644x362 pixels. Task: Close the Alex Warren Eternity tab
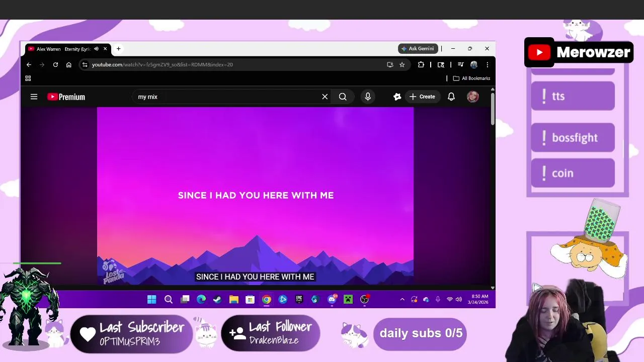click(x=105, y=49)
